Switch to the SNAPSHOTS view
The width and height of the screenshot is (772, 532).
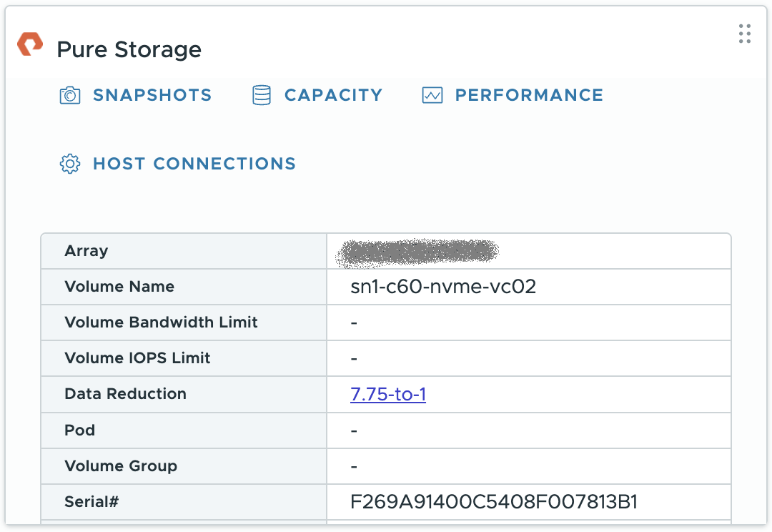tap(152, 94)
